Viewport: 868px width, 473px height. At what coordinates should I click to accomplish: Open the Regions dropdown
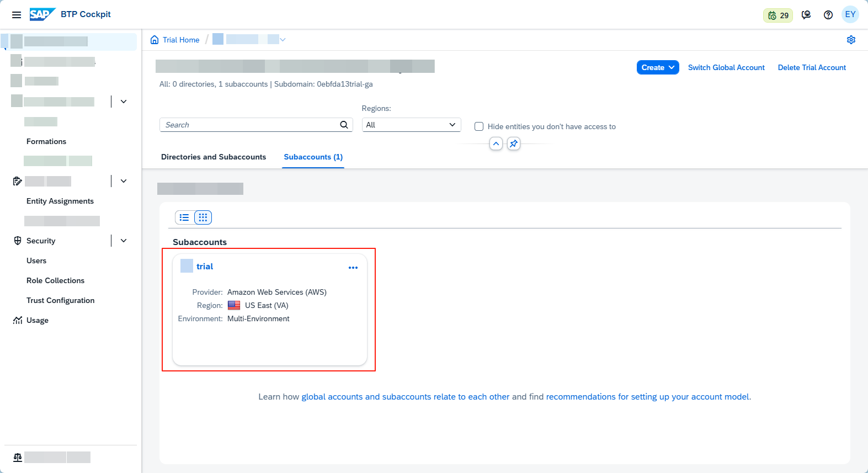411,125
